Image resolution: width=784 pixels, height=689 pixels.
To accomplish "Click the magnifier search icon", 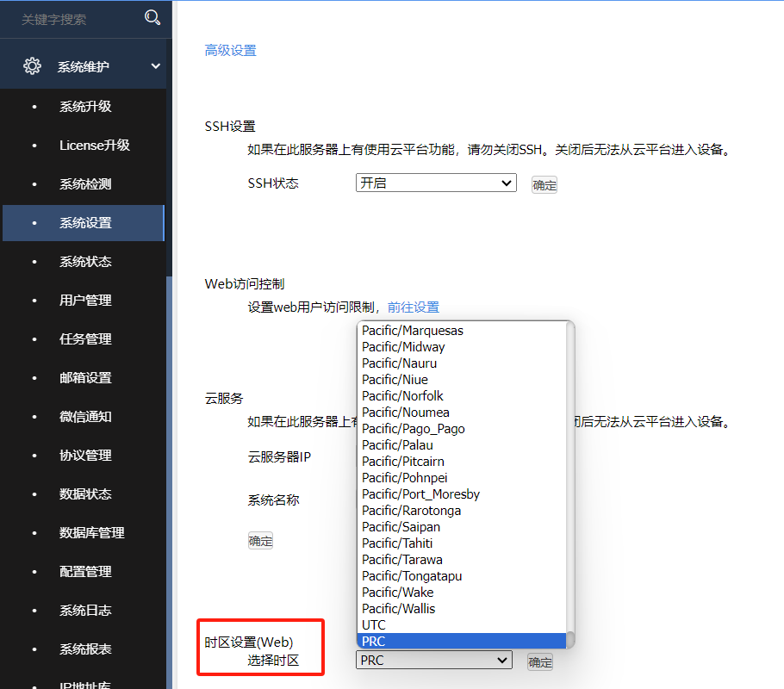I will (x=152, y=17).
